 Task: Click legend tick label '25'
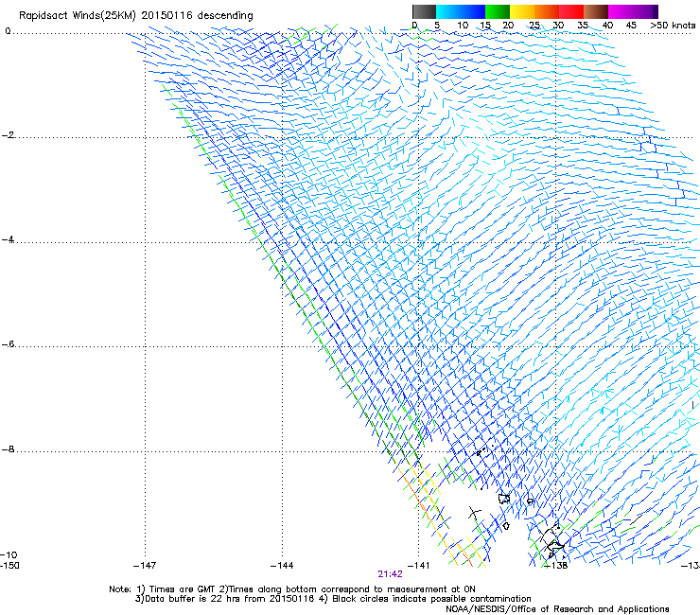point(534,26)
